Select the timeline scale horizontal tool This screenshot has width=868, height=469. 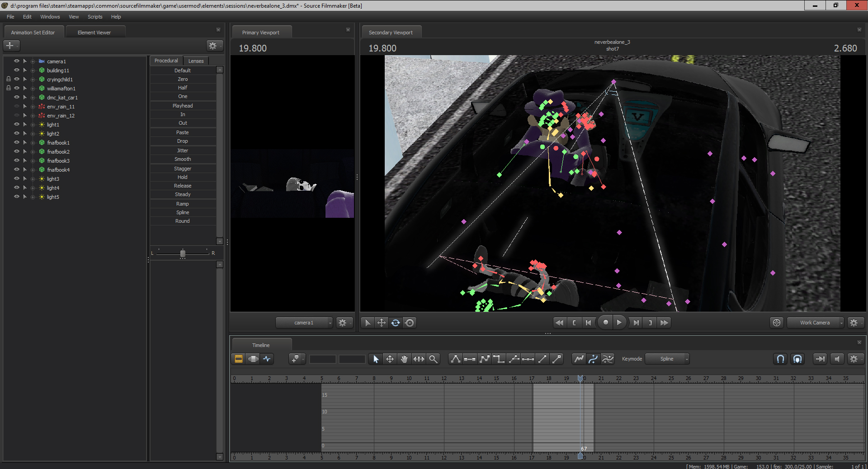pos(419,359)
